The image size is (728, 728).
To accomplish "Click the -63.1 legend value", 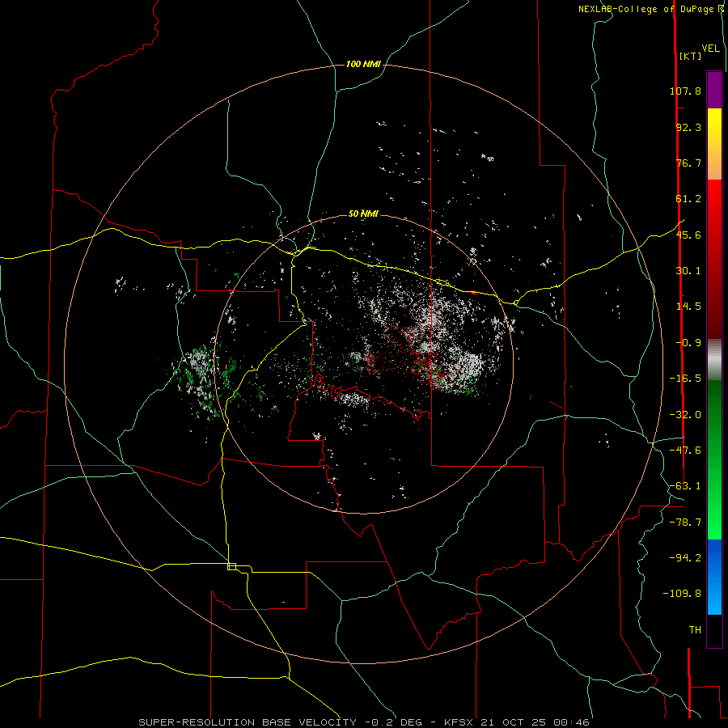I will (x=685, y=486).
